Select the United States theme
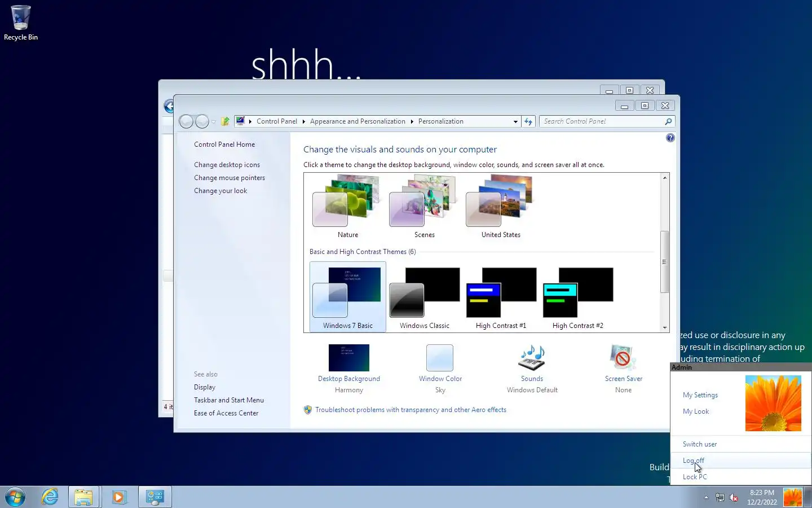812x508 pixels. (501, 206)
